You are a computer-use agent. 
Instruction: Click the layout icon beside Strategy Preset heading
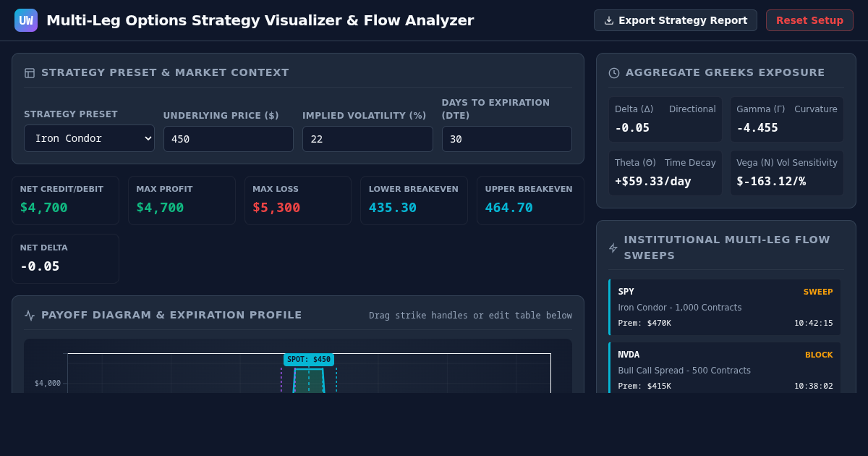click(30, 73)
